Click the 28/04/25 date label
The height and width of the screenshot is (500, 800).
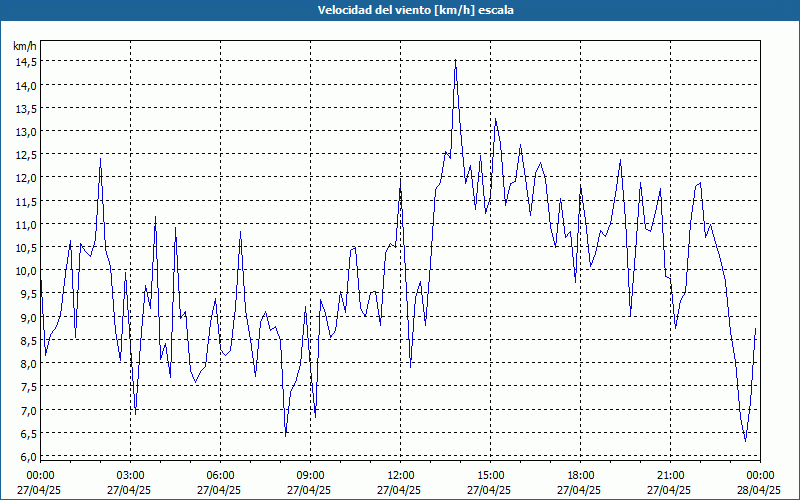click(x=759, y=490)
